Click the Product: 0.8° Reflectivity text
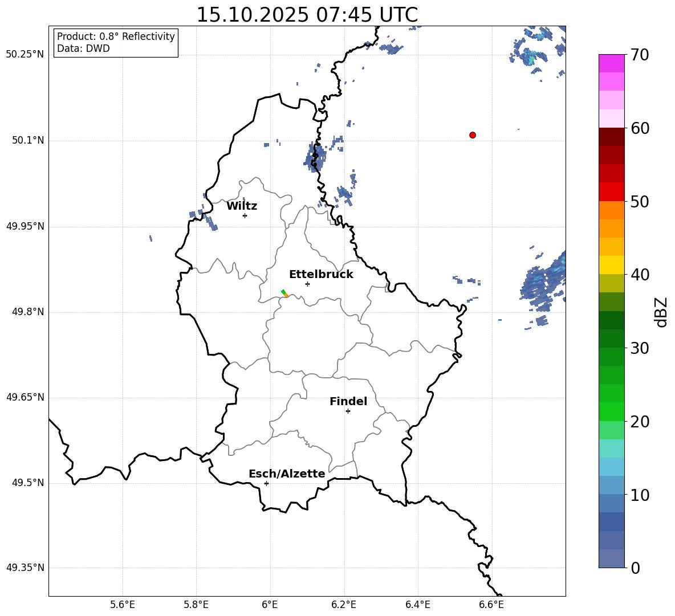Image resolution: width=675 pixels, height=616 pixels. (x=116, y=36)
